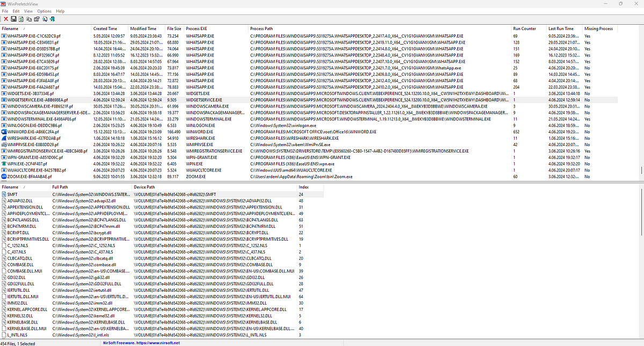Open the NirSoft Freeware link in status bar
This screenshot has height=346, width=644.
141,343
